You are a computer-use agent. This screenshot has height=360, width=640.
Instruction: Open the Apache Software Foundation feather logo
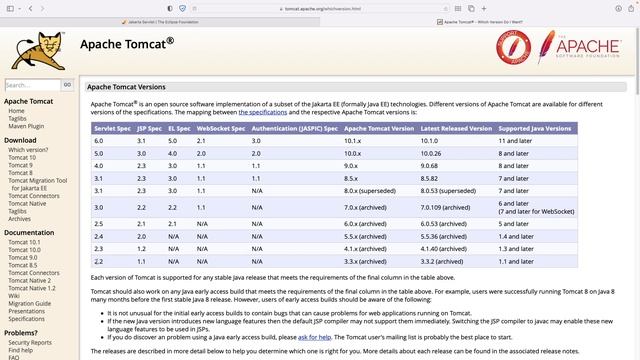coord(579,47)
